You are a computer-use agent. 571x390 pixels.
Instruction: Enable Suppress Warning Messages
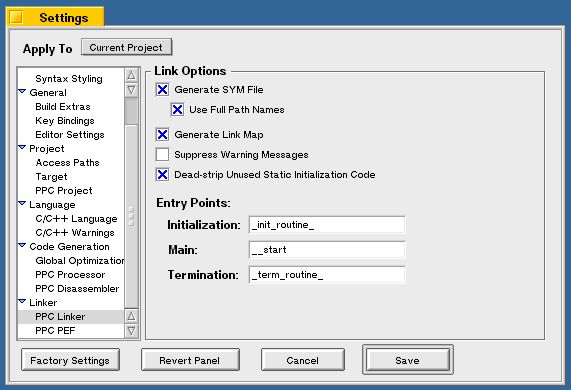point(162,154)
